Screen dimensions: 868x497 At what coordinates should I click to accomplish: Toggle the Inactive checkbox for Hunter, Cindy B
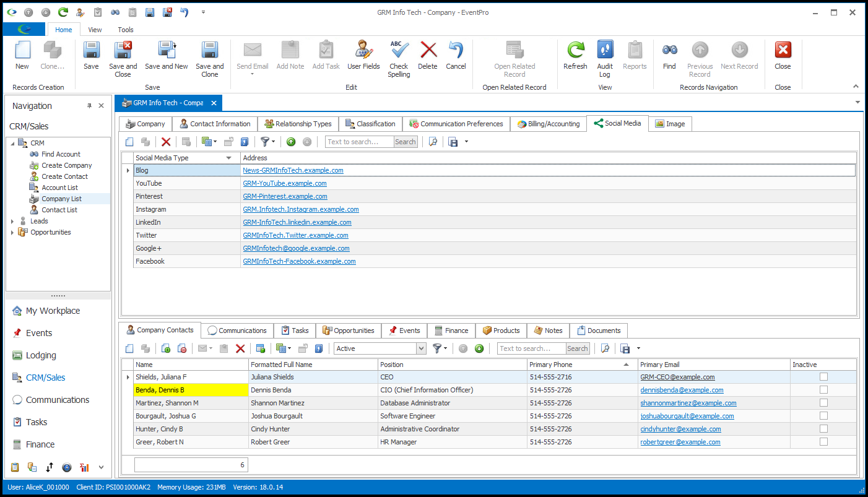point(823,429)
